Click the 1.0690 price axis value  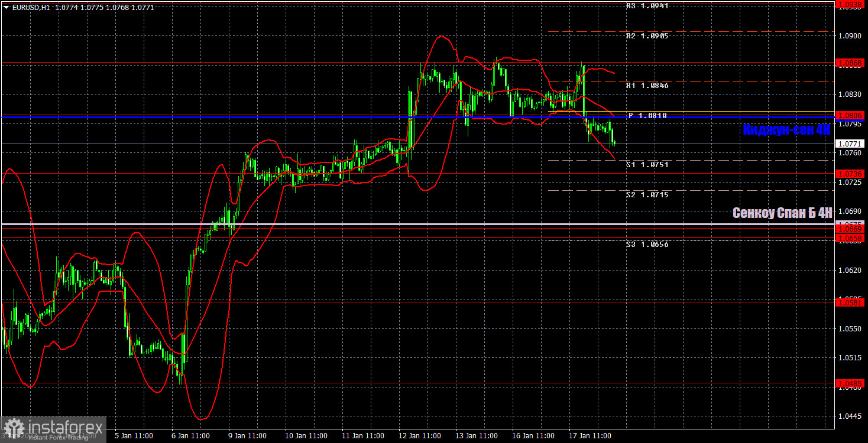[850, 211]
